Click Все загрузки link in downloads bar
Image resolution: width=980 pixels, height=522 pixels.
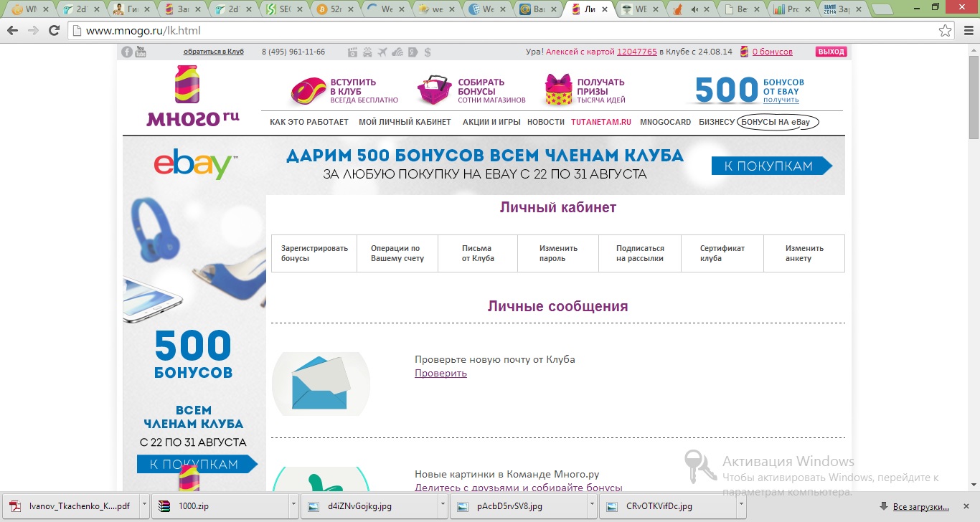pos(920,506)
